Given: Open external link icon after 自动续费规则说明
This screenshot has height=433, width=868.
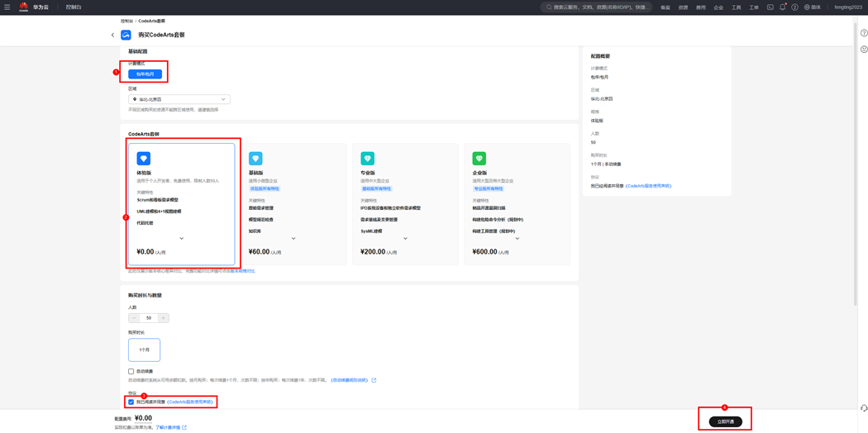Looking at the screenshot, I should (x=374, y=380).
